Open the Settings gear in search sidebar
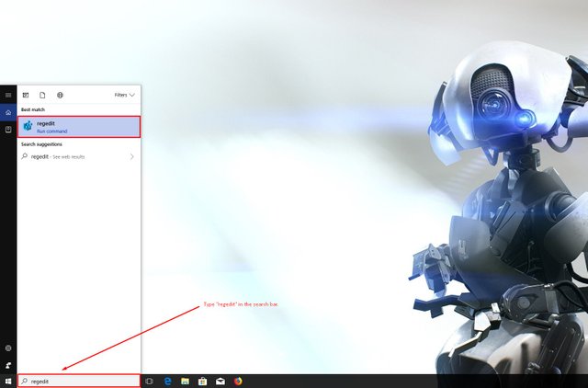 [8, 348]
